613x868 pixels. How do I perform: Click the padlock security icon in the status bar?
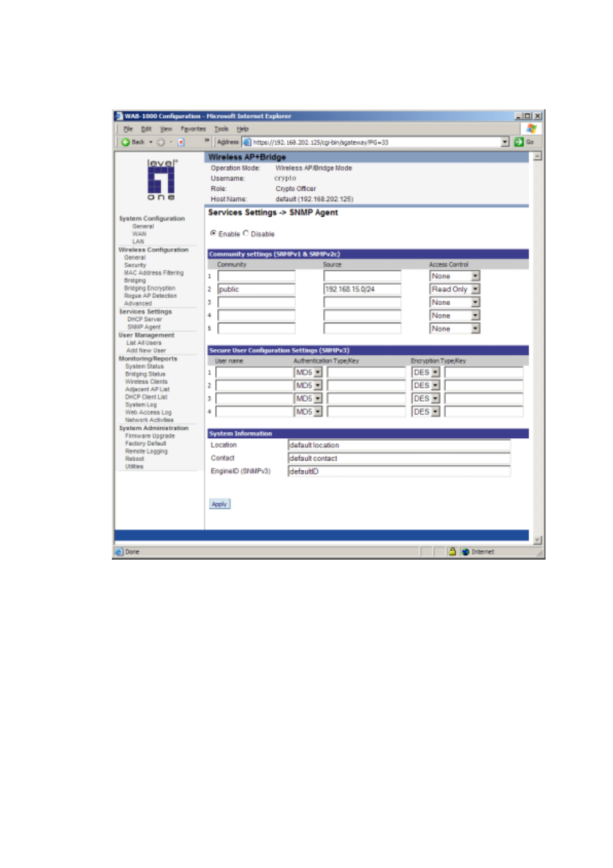[x=452, y=551]
